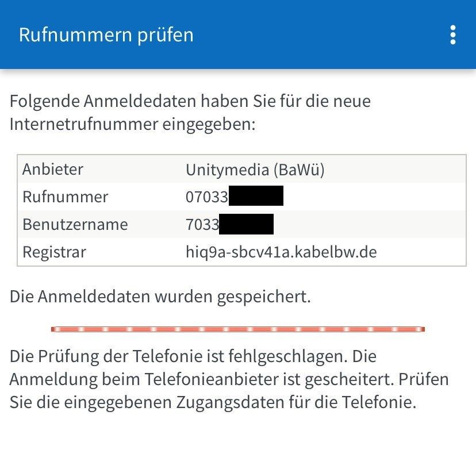This screenshot has width=476, height=450.
Task: Select the 'Rufnummer' row label
Action: pos(65,197)
